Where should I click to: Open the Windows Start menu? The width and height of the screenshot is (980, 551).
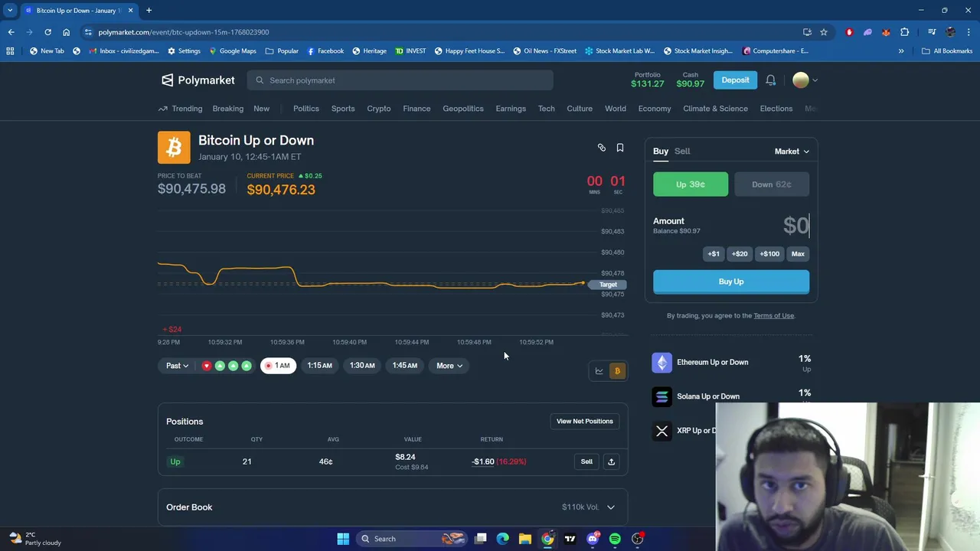coord(343,539)
